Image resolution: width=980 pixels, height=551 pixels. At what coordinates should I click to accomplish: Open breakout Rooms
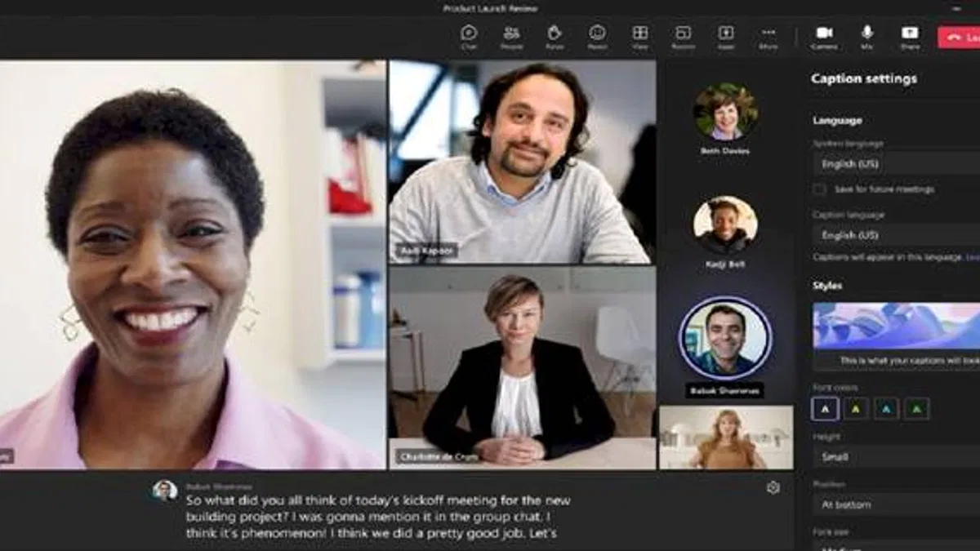pos(684,37)
